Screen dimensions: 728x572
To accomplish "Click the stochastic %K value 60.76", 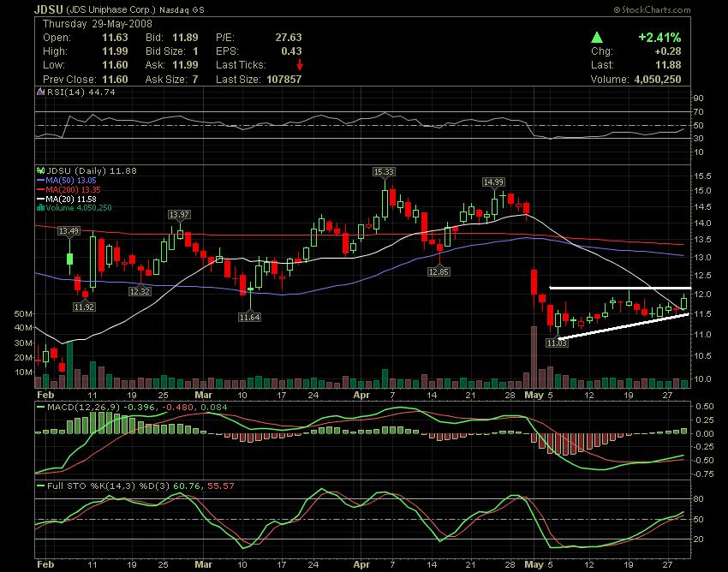I will (186, 486).
